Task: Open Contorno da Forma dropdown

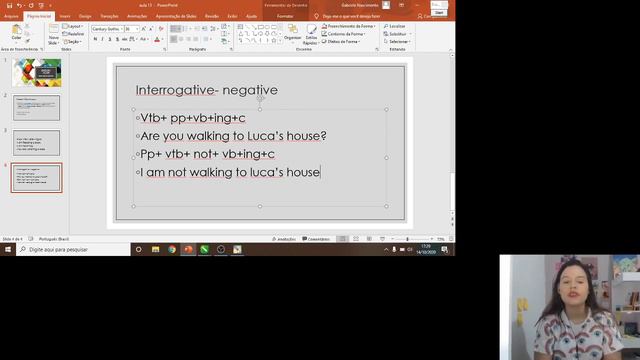Action: pos(343,34)
